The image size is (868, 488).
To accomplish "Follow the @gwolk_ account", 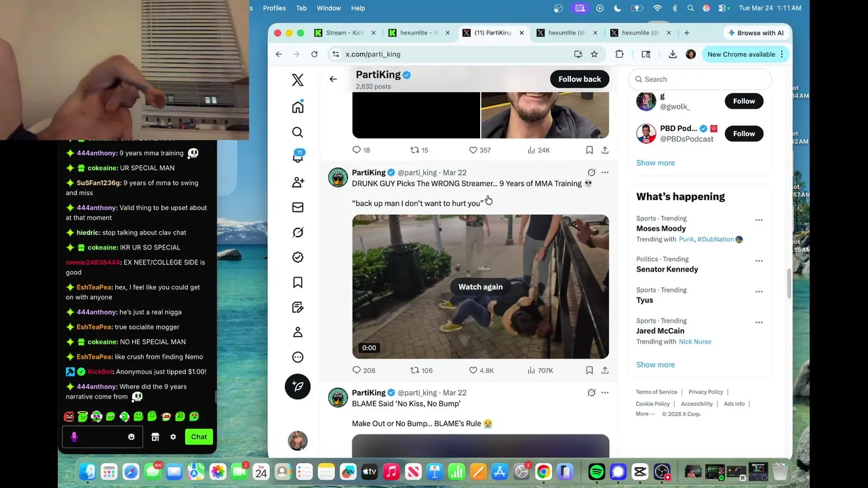I will pyautogui.click(x=744, y=101).
